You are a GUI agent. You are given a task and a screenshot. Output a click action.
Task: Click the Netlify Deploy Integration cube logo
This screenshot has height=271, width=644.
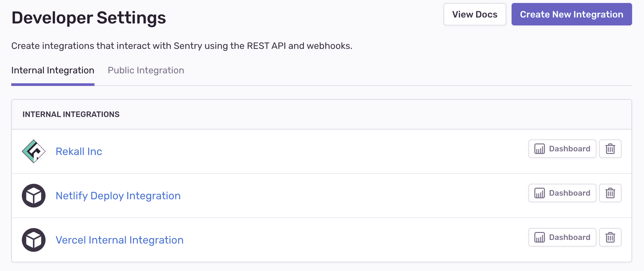(x=33, y=195)
